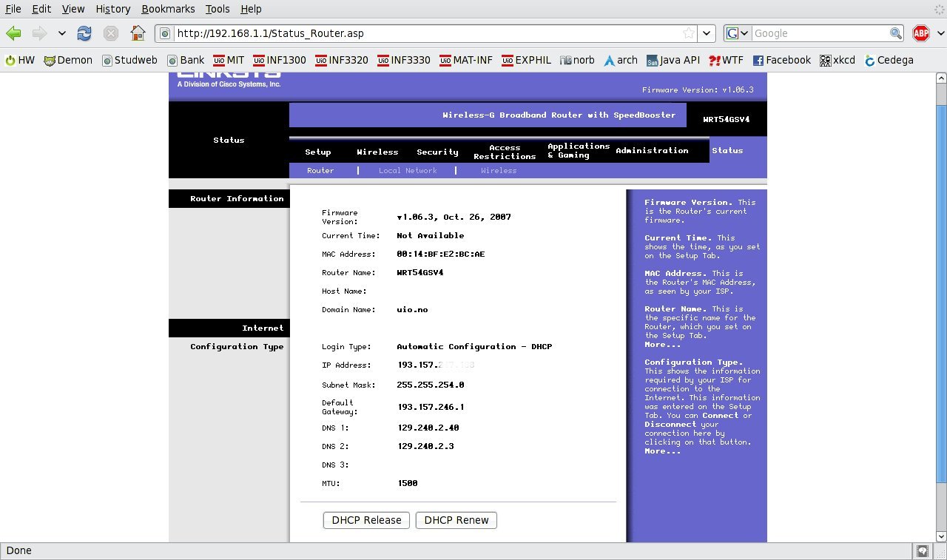Open the Tools menu
The width and height of the screenshot is (947, 560).
(x=218, y=9)
